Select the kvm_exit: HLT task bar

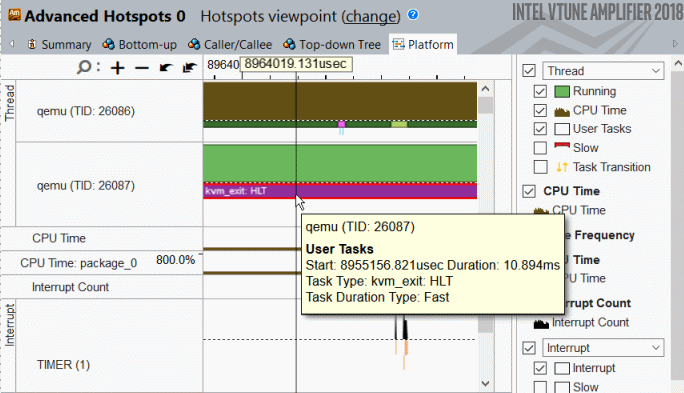340,191
